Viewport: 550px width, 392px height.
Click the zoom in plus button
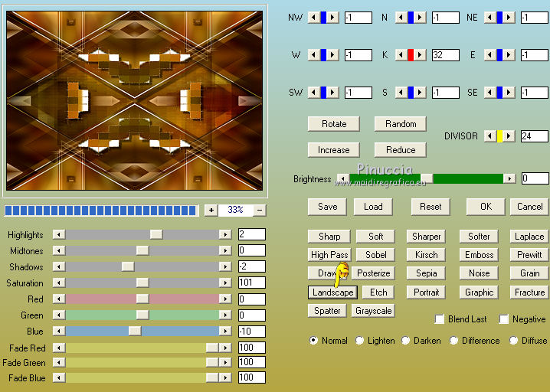pyautogui.click(x=211, y=210)
